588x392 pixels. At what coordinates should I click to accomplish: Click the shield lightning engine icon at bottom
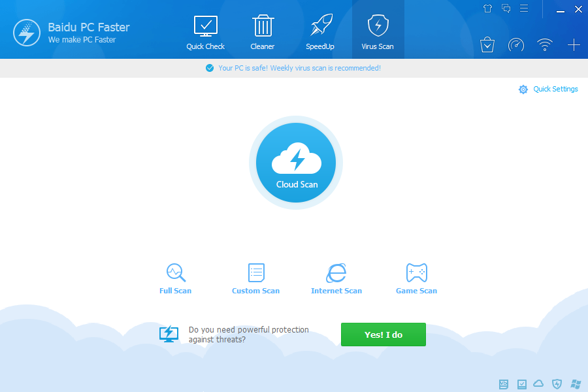pos(557,384)
